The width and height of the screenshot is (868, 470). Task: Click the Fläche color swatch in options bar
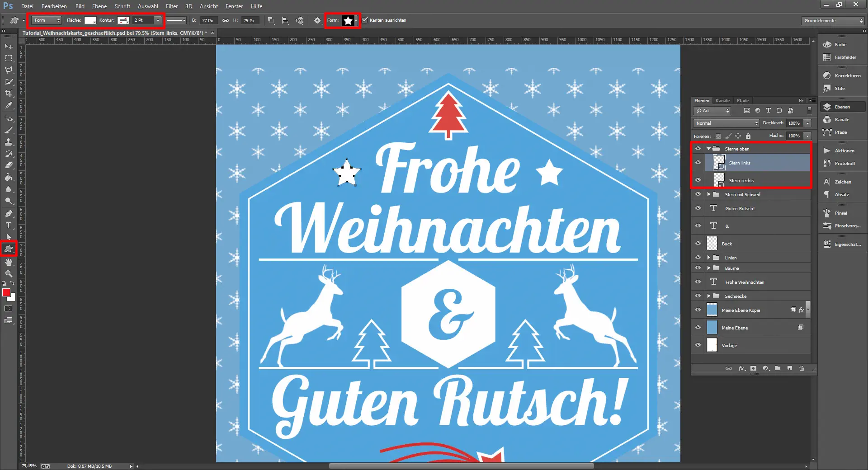pyautogui.click(x=90, y=20)
